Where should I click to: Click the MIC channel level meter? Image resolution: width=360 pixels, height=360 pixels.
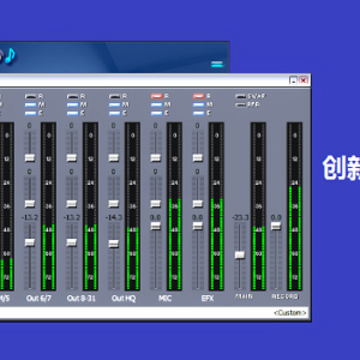174,206
